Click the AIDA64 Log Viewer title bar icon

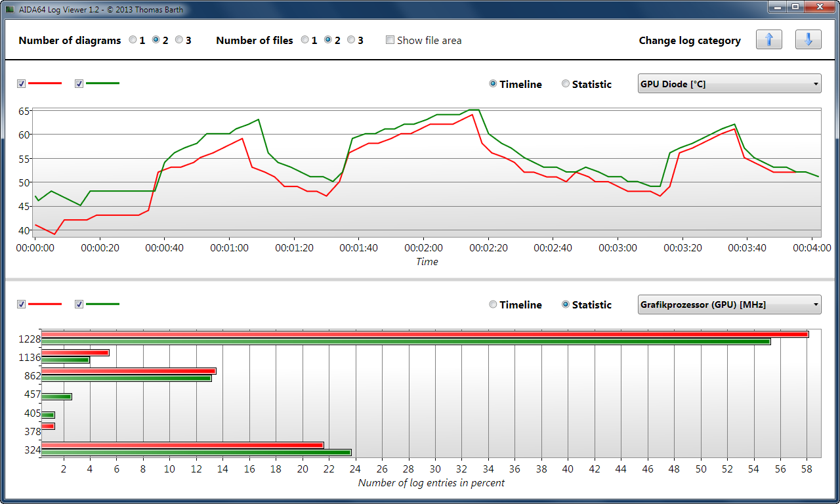pos(9,9)
